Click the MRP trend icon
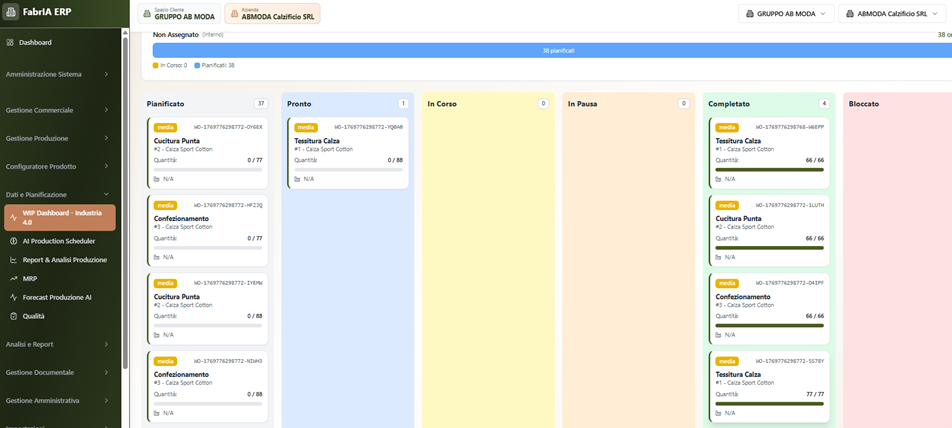Image resolution: width=952 pixels, height=428 pixels. (13, 279)
